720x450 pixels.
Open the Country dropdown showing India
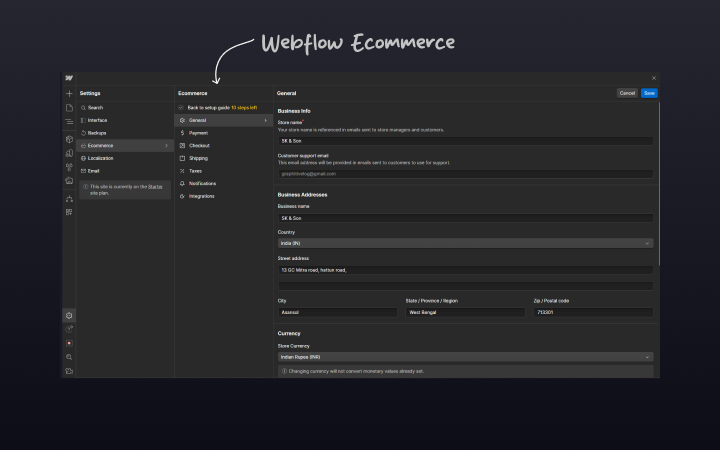click(466, 243)
